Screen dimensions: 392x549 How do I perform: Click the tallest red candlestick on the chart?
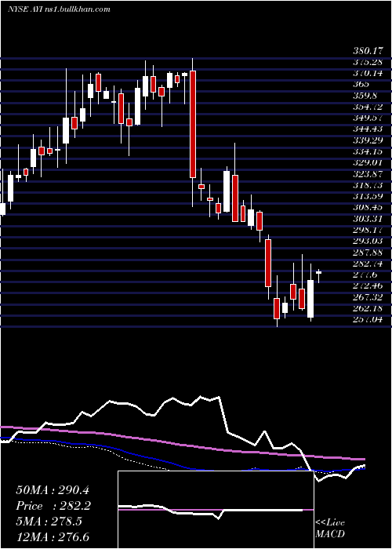point(193,124)
